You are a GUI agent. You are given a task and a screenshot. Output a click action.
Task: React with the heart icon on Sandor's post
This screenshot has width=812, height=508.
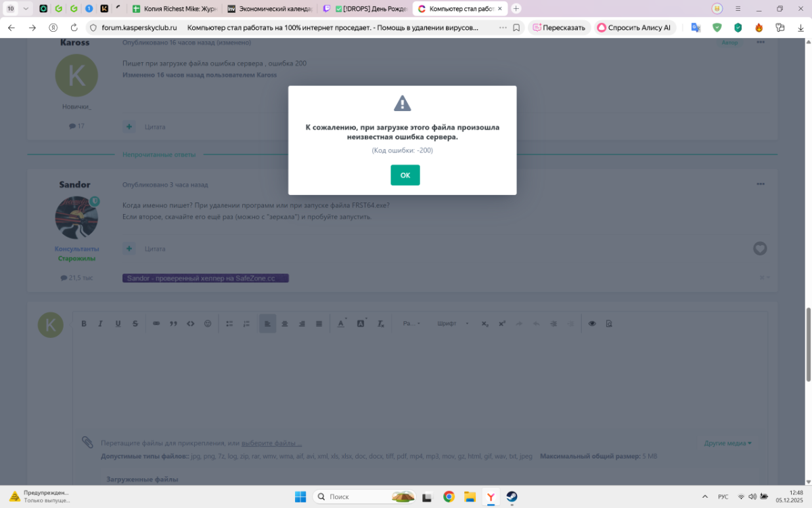click(760, 249)
